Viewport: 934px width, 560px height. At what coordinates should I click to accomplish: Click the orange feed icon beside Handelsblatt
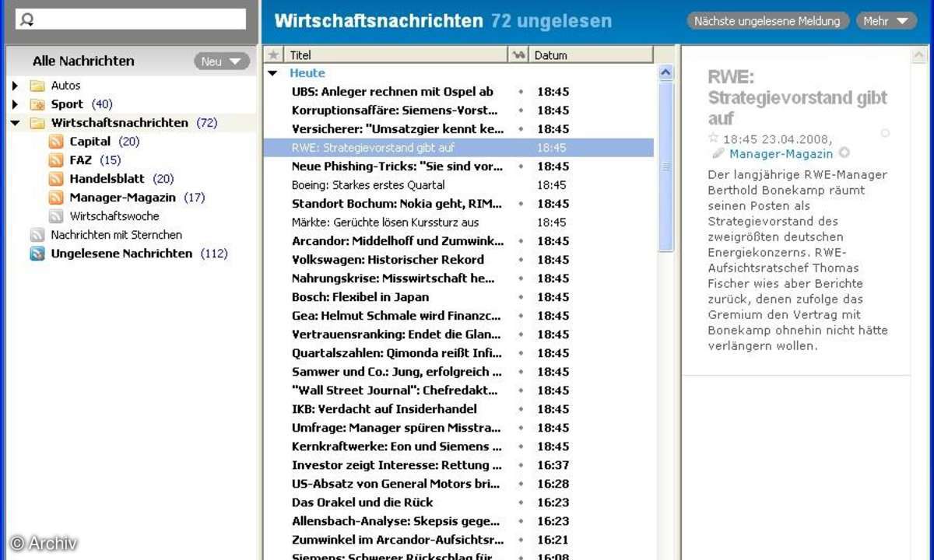(x=56, y=179)
